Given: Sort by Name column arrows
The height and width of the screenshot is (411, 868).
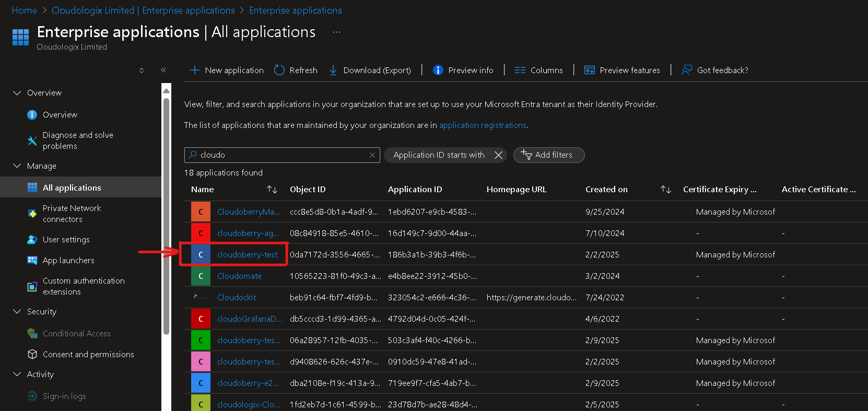Looking at the screenshot, I should point(272,189).
